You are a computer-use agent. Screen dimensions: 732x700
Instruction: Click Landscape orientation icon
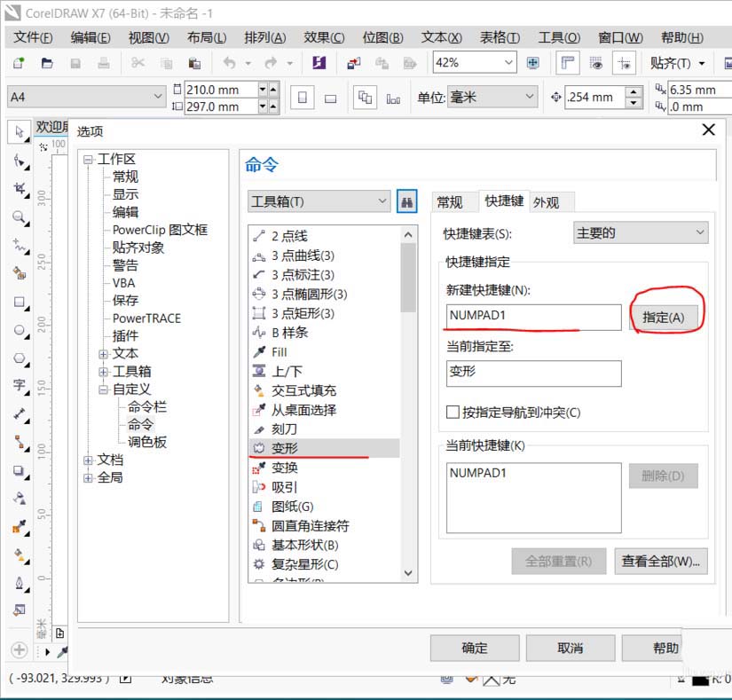coord(330,98)
